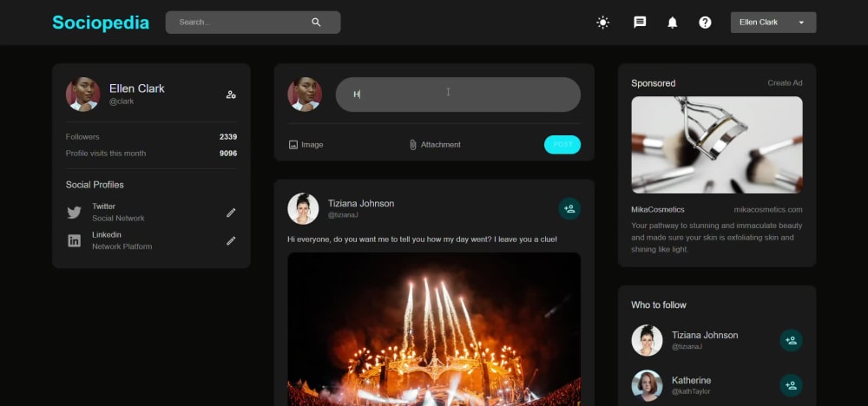Click Create Ad link
Viewport: 868px width, 406px height.
pyautogui.click(x=785, y=83)
